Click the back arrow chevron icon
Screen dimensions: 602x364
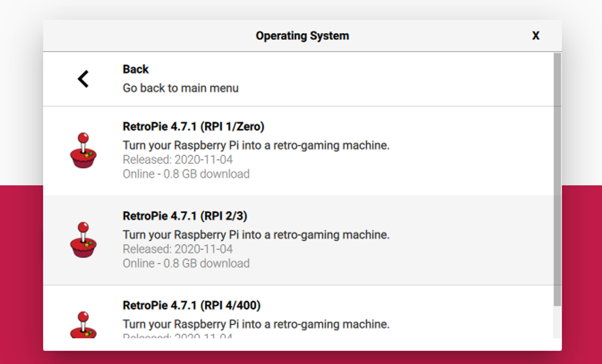coord(83,79)
